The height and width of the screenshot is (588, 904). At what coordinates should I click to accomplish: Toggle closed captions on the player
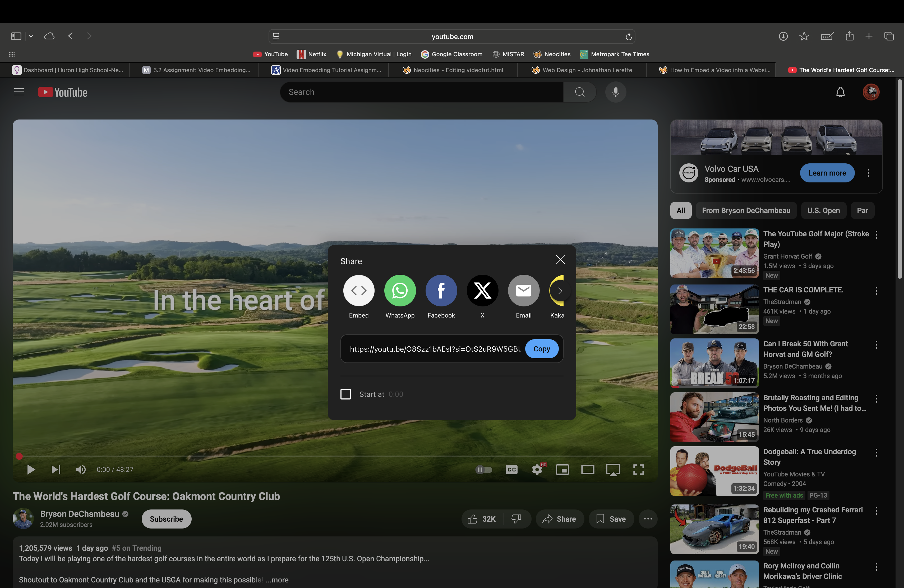click(x=512, y=470)
